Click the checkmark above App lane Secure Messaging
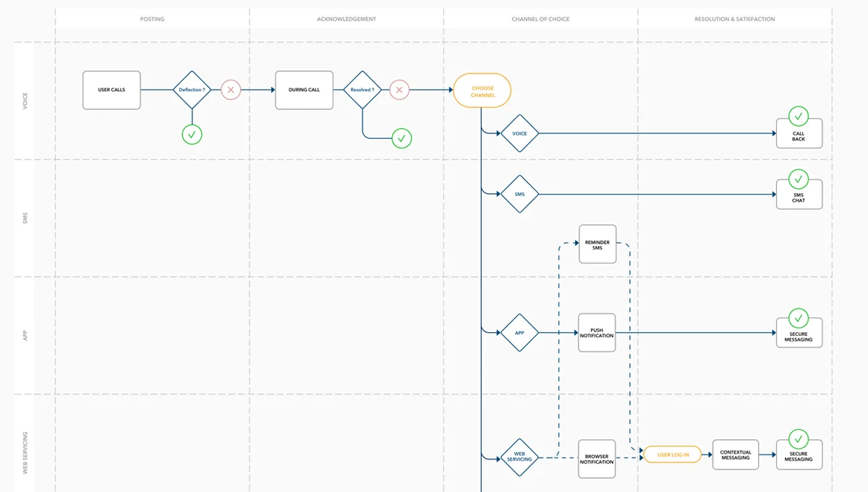868x492 pixels. click(x=799, y=318)
